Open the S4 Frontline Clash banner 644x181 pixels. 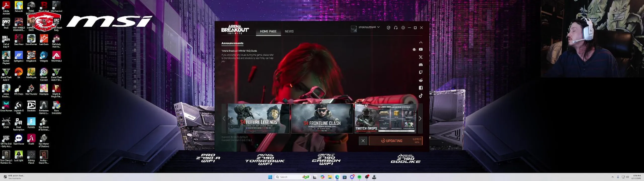click(x=322, y=118)
